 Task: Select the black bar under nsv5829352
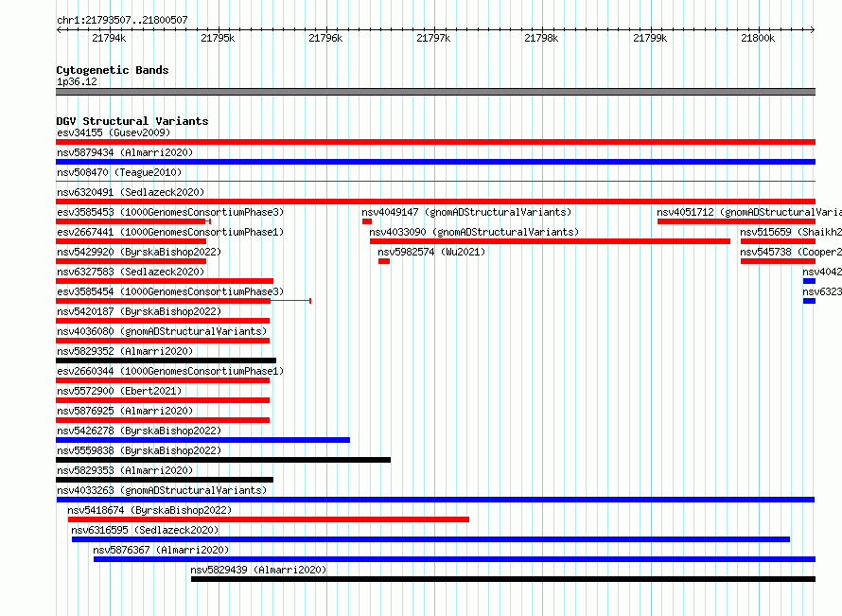coord(166,361)
